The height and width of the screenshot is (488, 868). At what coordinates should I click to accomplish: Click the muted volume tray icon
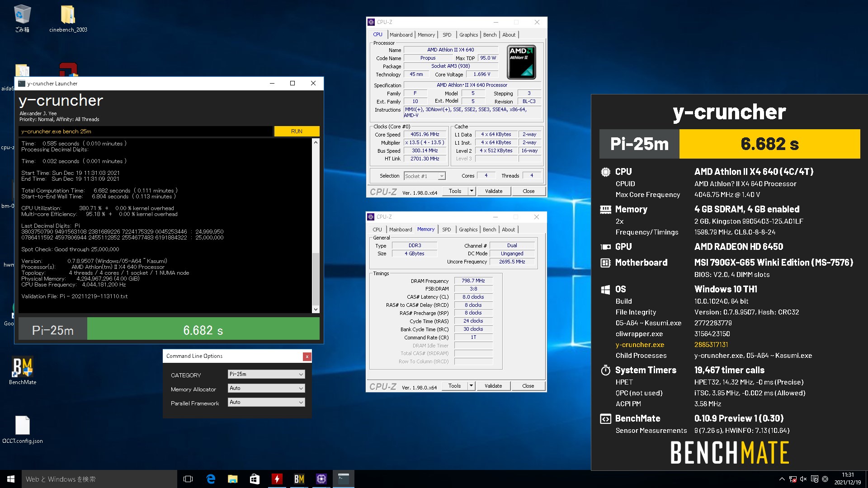(803, 479)
